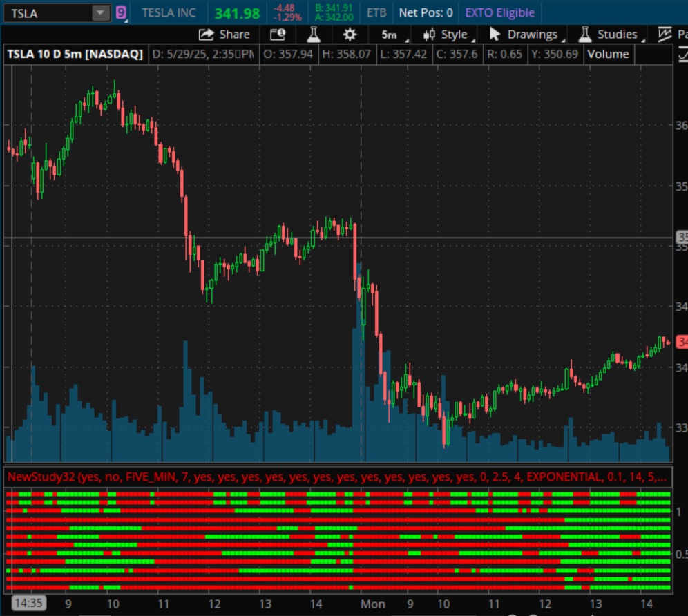Click the NewStudy32 study title bar
688x616 pixels.
tap(337, 477)
